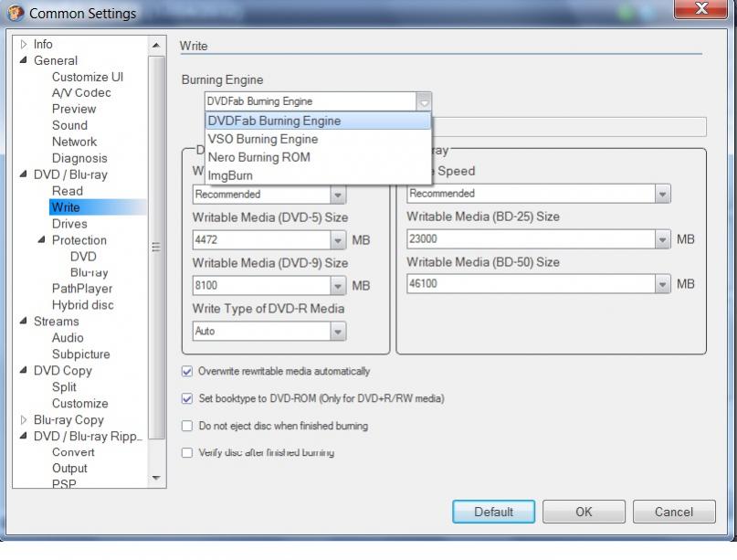Screen dimensions: 737x560
Task: Uncheck Set booktype to DVD-ROM
Action: point(187,399)
